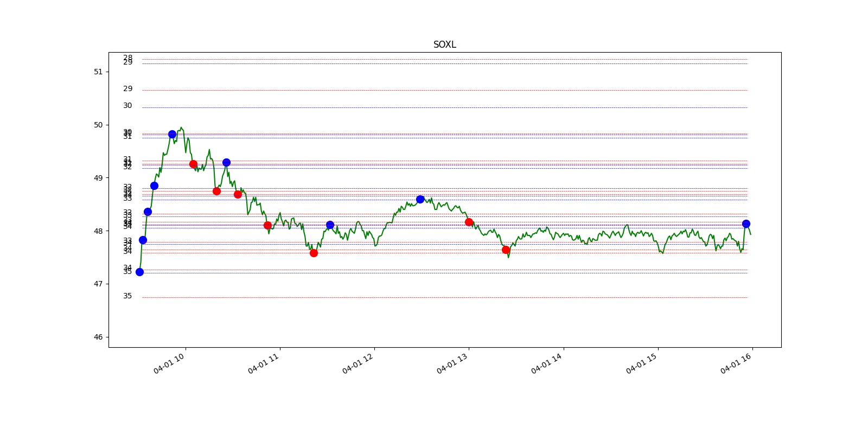Image resolution: width=868 pixels, height=434 pixels.
Task: Click the red marker near 48.75 before the 10:25 blue marker
Action: coord(216,191)
